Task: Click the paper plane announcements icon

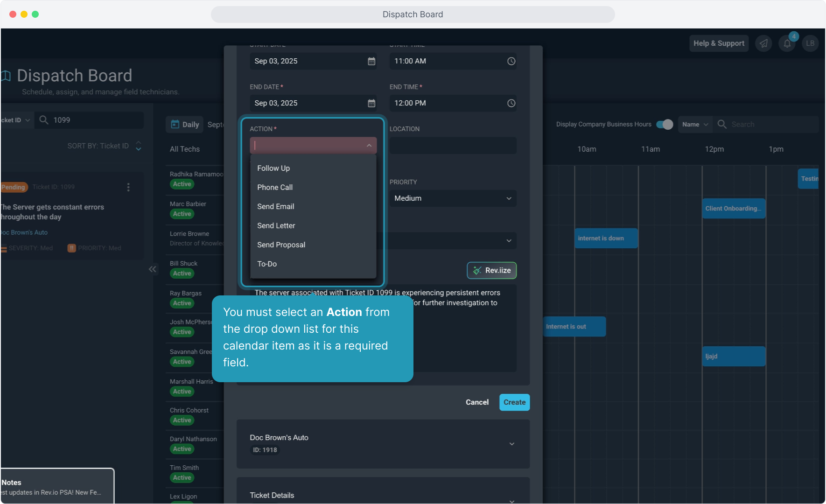Action: click(763, 43)
